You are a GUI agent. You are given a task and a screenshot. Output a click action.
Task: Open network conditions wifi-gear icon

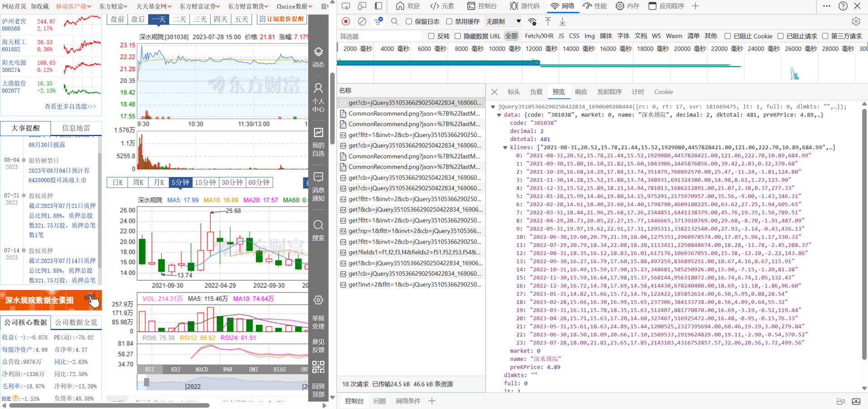tap(532, 21)
